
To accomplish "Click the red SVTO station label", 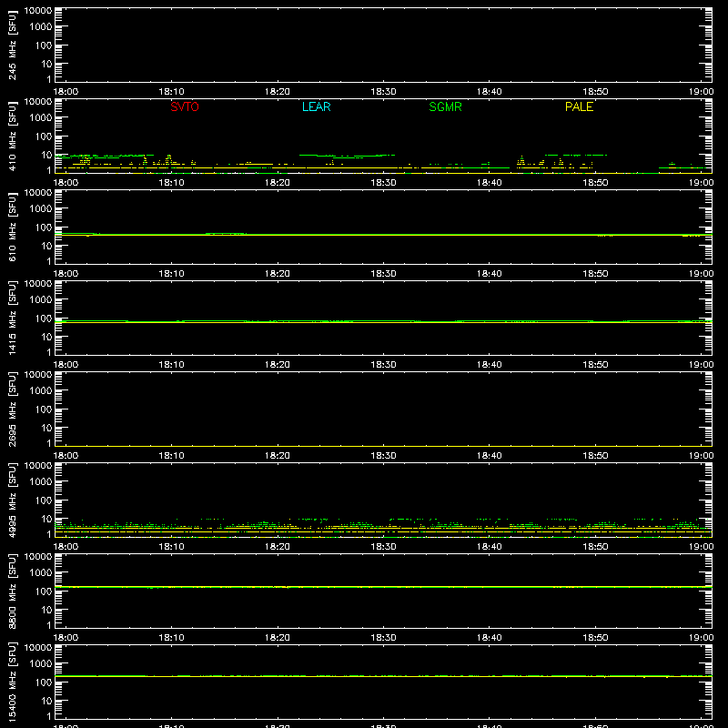I will point(185,106).
